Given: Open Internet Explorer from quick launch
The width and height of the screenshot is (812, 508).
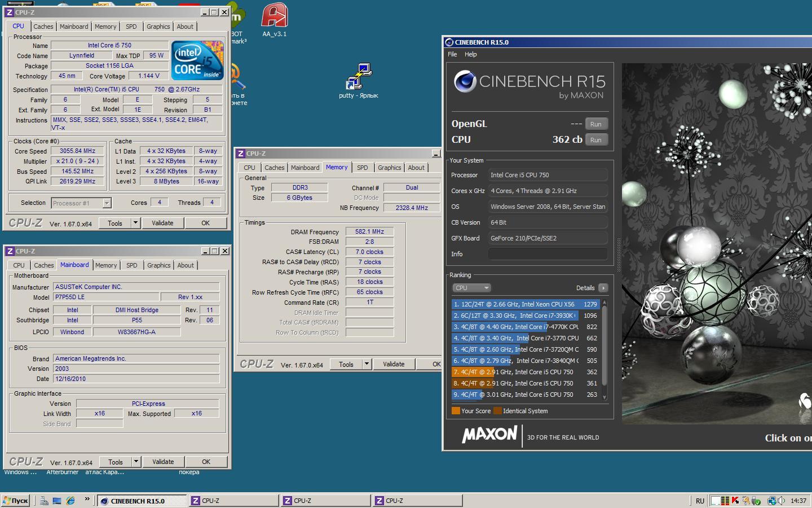Looking at the screenshot, I should point(70,501).
